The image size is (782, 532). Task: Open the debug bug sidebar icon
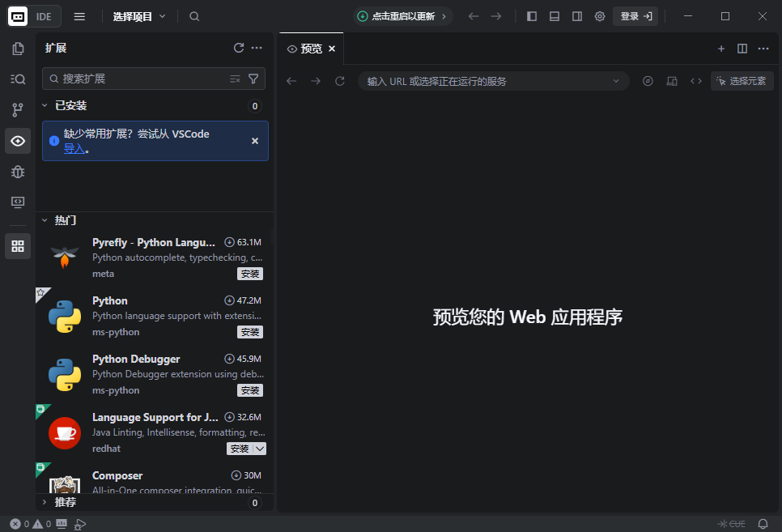[18, 172]
